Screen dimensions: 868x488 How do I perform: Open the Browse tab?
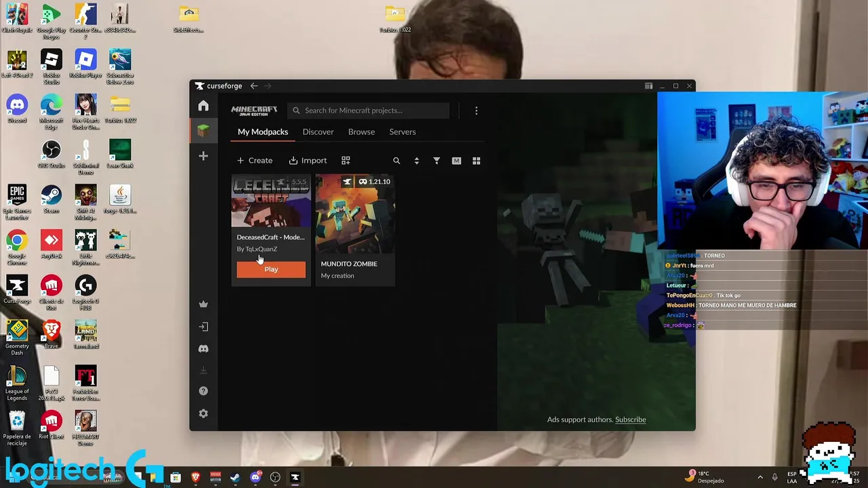tap(361, 131)
